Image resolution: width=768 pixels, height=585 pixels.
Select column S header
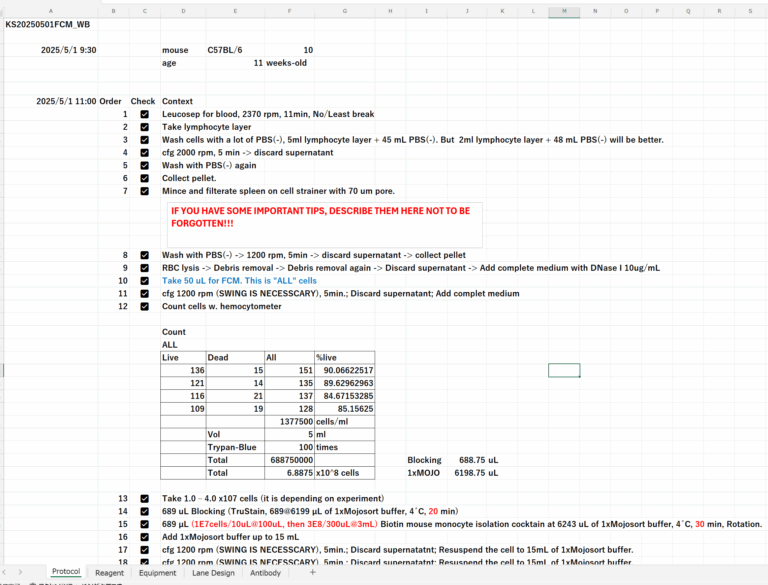point(750,11)
